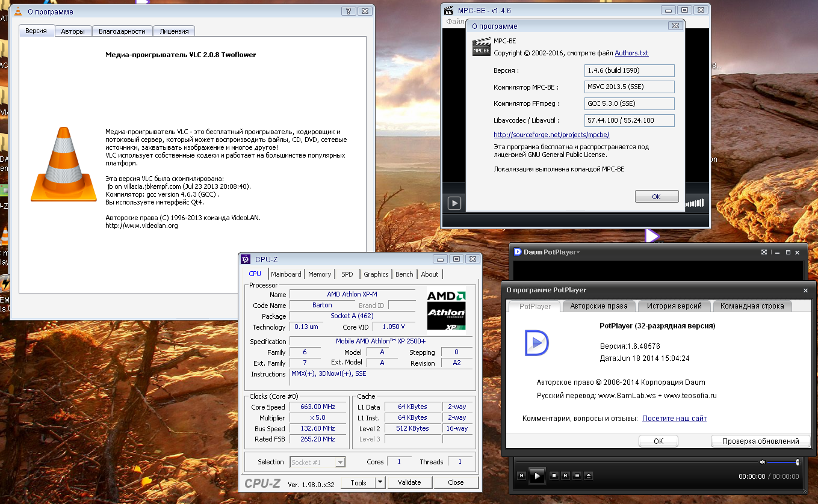
Task: Switch to the Командная строка tab in PotPlayer
Action: pyautogui.click(x=752, y=306)
